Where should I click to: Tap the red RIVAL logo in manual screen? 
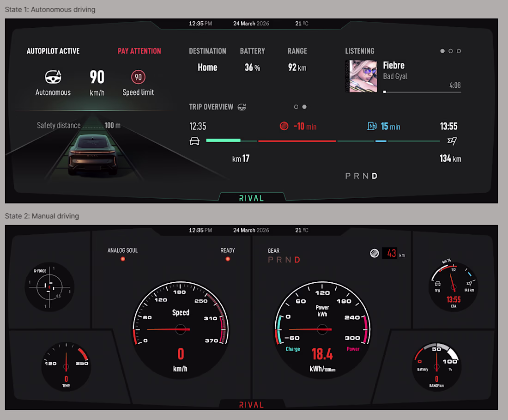coord(251,405)
